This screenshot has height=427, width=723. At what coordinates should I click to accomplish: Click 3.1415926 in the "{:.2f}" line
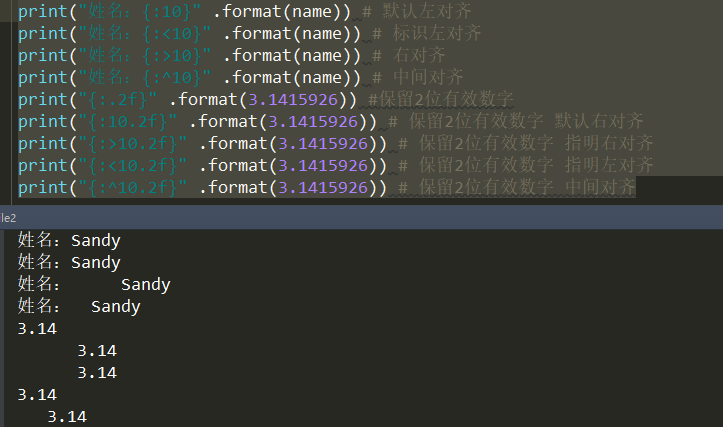pyautogui.click(x=301, y=99)
